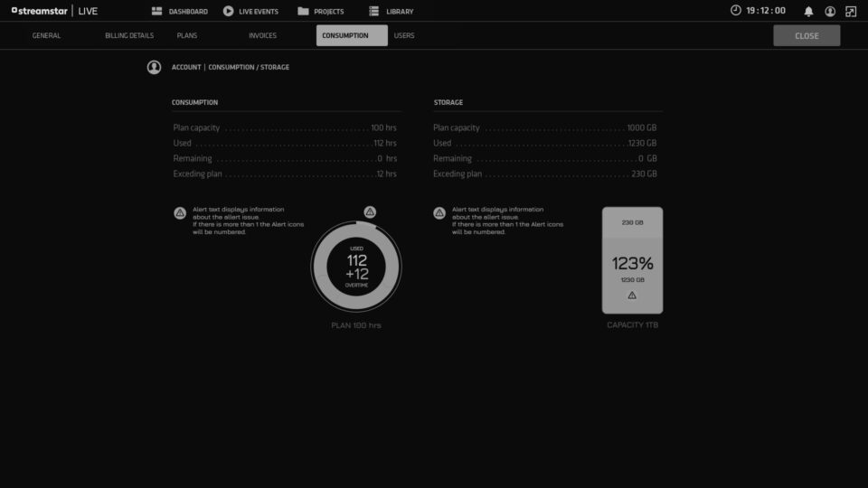Click the storage alert text
This screenshot has height=488, width=868.
click(x=507, y=221)
